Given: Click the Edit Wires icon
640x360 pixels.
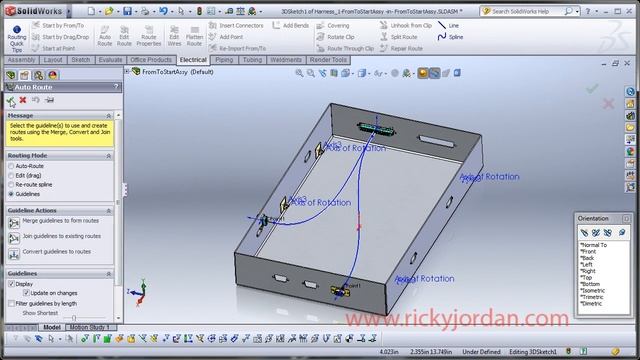Looking at the screenshot, I should tap(174, 36).
